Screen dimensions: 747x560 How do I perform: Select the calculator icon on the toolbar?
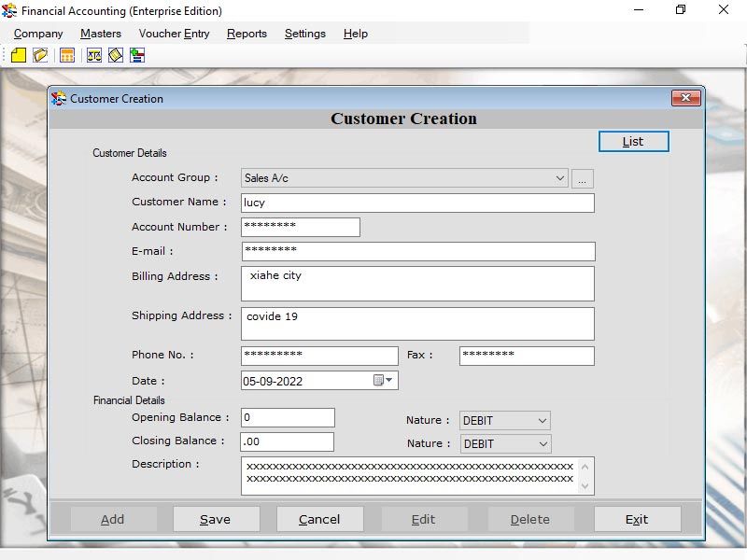point(66,55)
